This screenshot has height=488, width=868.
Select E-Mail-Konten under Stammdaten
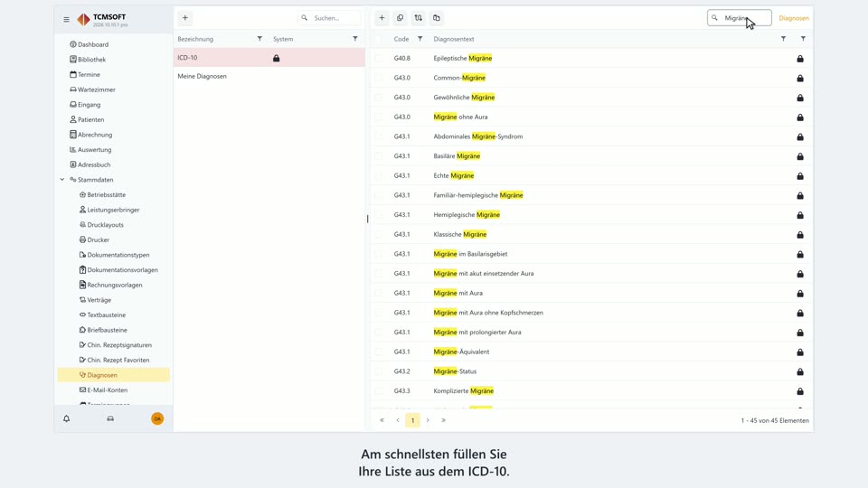pyautogui.click(x=103, y=390)
